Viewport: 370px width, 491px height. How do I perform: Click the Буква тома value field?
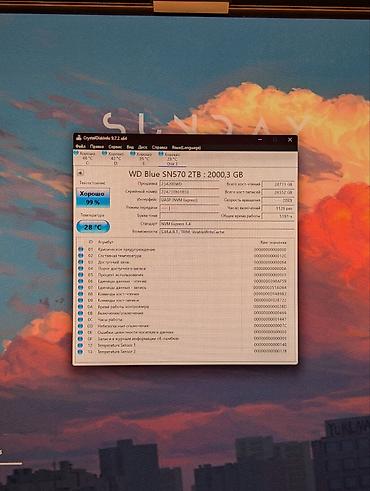tap(189, 216)
